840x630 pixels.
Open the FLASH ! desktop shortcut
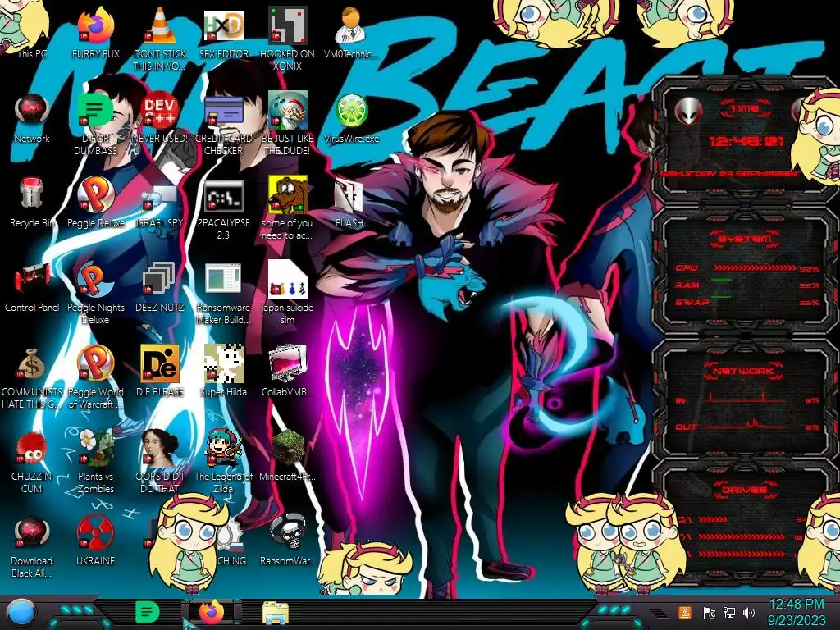[x=350, y=195]
